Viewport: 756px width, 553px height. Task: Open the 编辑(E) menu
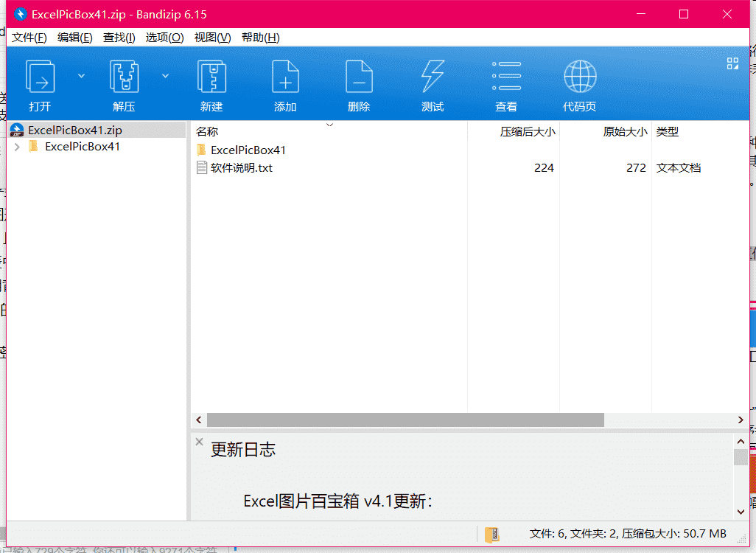[74, 38]
